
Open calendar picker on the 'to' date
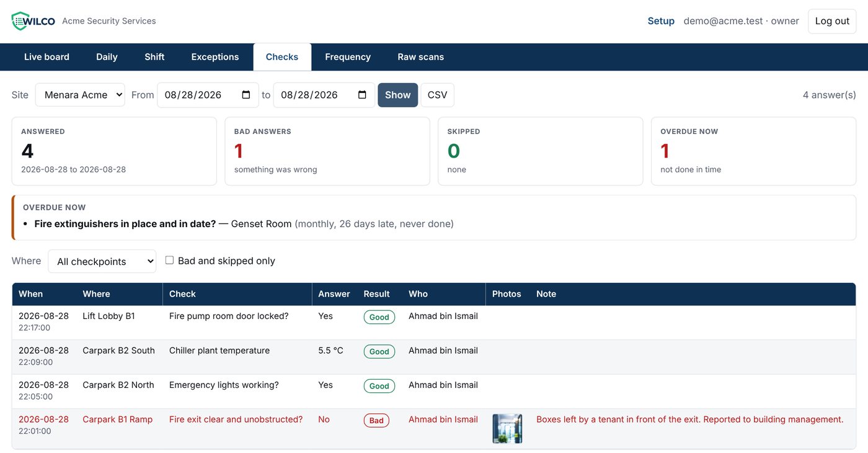click(x=362, y=95)
